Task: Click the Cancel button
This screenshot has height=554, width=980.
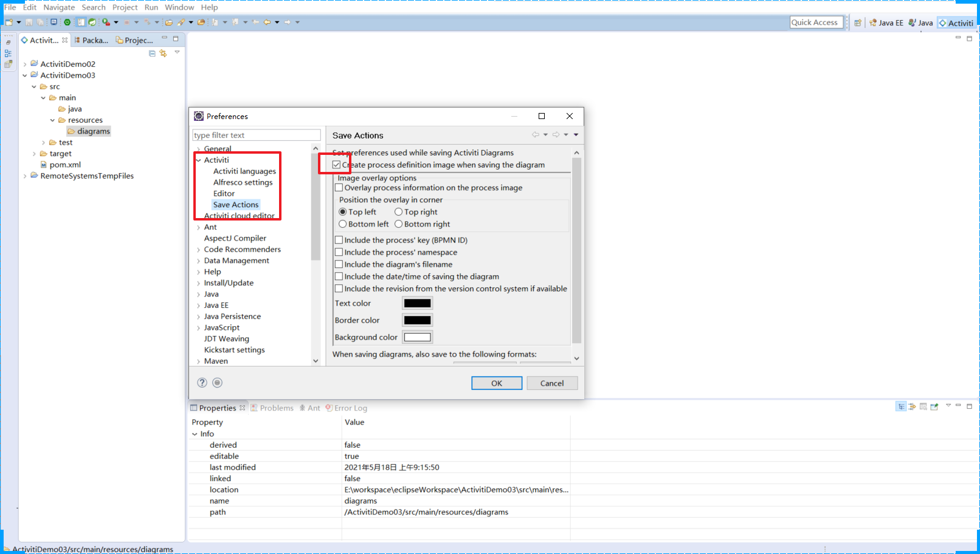Action: point(552,383)
